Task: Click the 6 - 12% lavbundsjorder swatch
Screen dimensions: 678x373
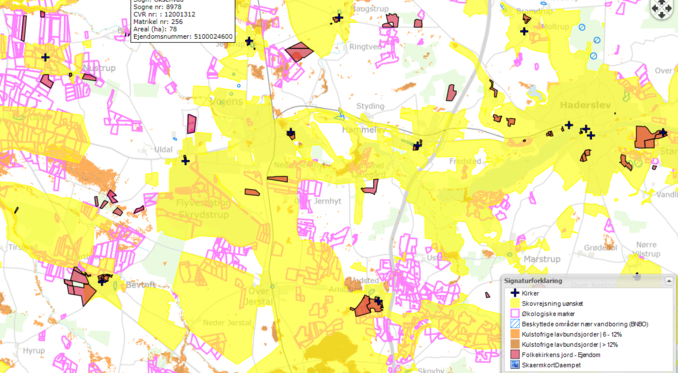Action: pos(515,334)
